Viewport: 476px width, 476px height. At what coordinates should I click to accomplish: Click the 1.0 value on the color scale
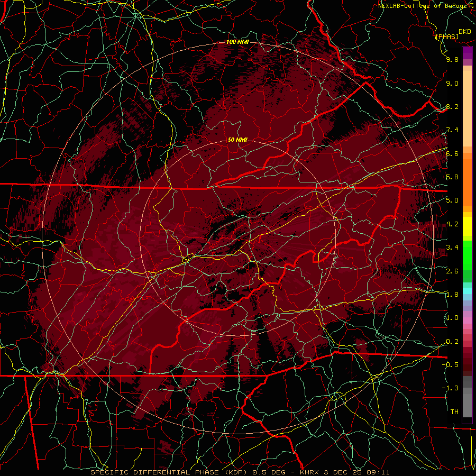[452, 318]
